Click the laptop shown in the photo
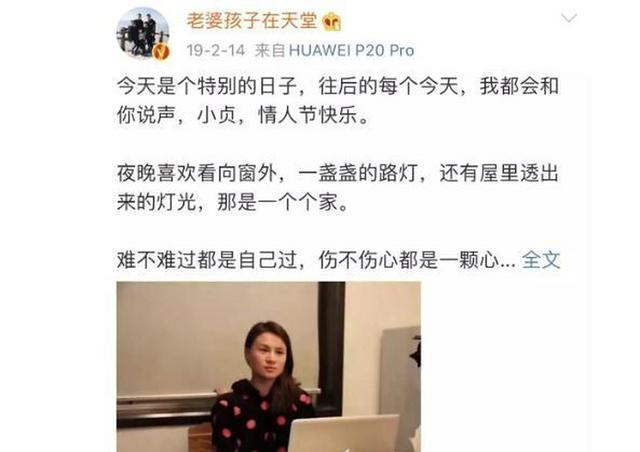 tap(344, 434)
